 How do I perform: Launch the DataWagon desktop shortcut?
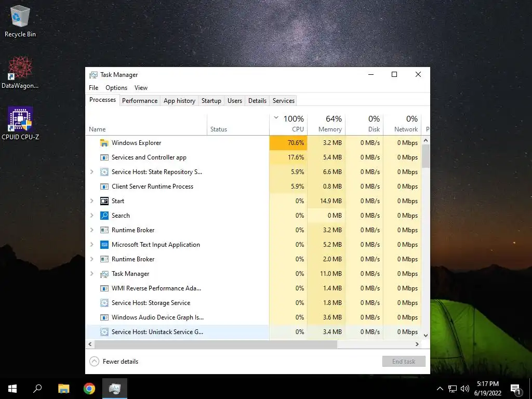click(20, 72)
